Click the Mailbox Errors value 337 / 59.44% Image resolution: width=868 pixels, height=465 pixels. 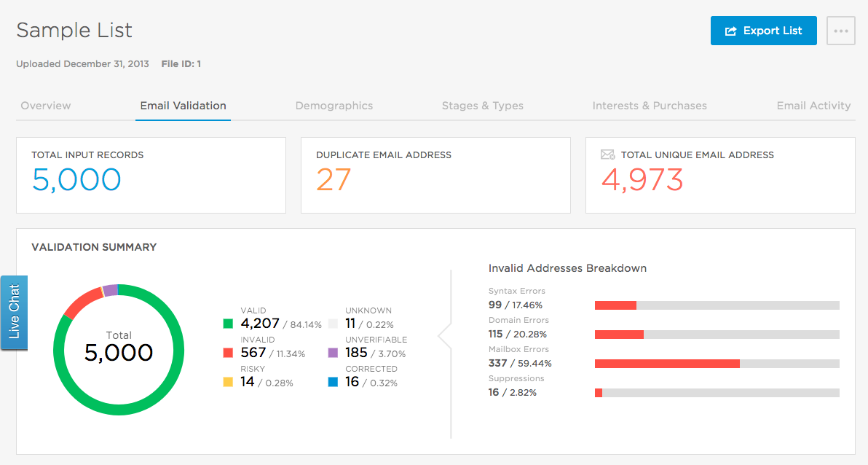pos(520,363)
